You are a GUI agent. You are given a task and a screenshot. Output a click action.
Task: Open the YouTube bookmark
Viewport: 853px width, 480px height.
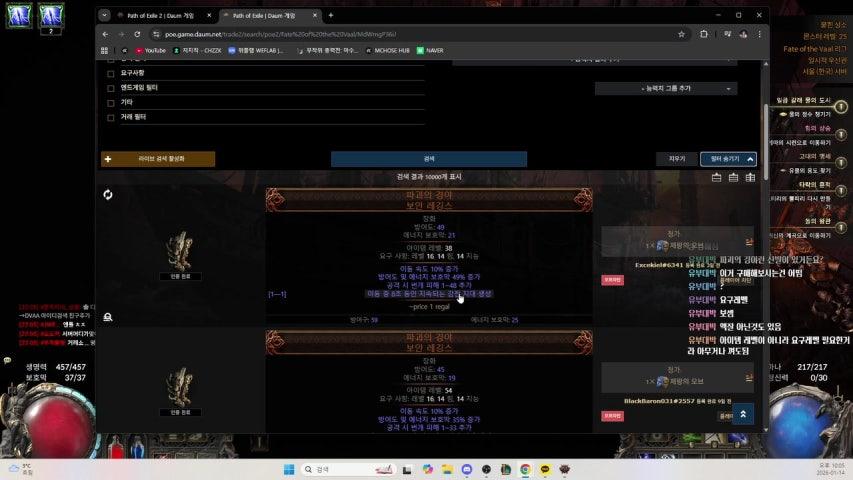coord(151,51)
